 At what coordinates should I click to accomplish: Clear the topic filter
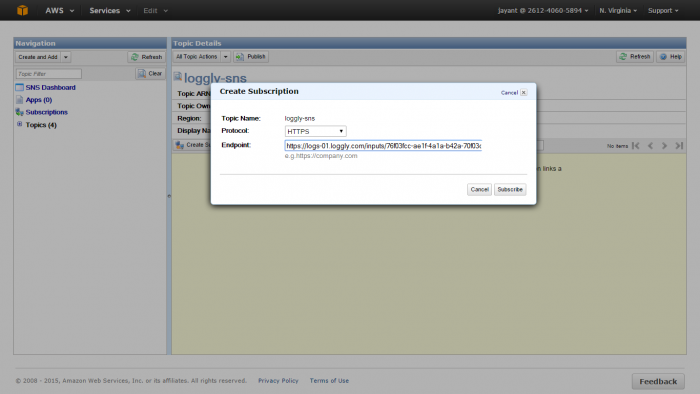click(x=150, y=74)
